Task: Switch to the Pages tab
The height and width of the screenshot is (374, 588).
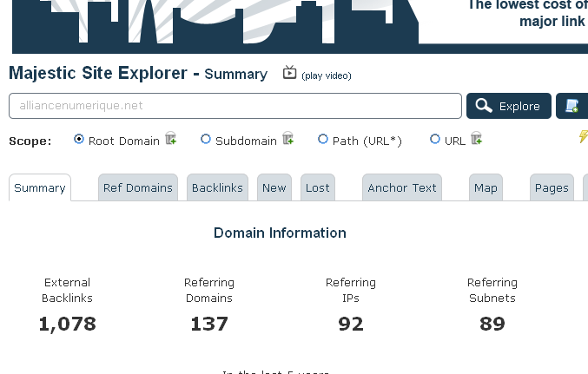Action: pos(552,187)
